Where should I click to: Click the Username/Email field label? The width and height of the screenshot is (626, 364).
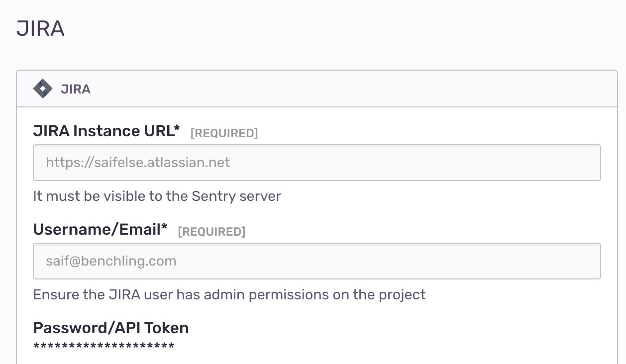point(101,230)
